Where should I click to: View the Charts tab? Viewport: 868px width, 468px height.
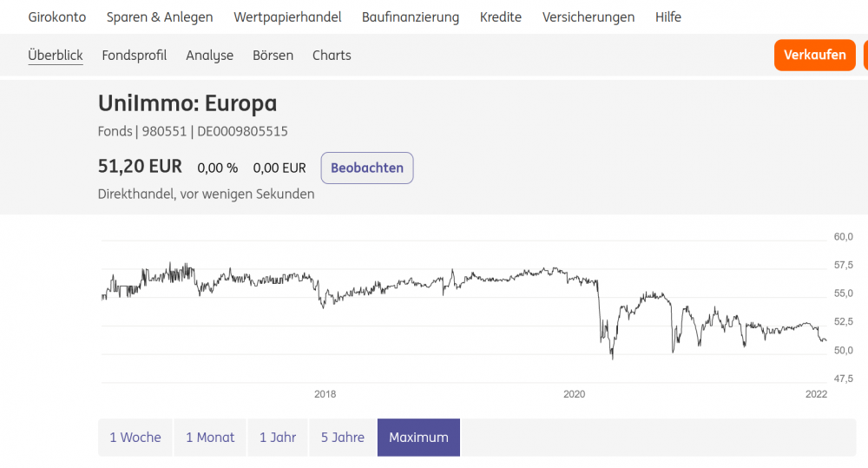(332, 56)
